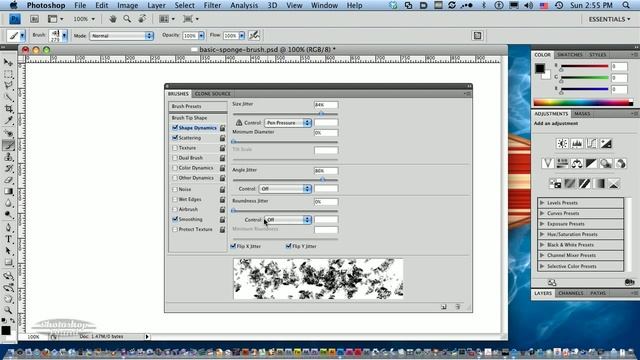Select the Brush tool in toolbox
640x360 pixels.
click(8, 145)
